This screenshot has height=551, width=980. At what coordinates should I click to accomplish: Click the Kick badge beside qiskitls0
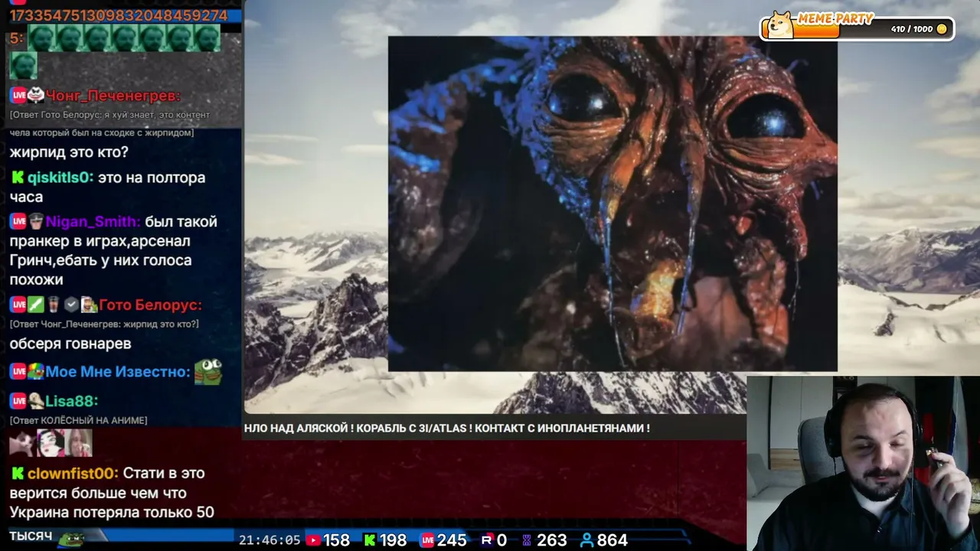18,178
